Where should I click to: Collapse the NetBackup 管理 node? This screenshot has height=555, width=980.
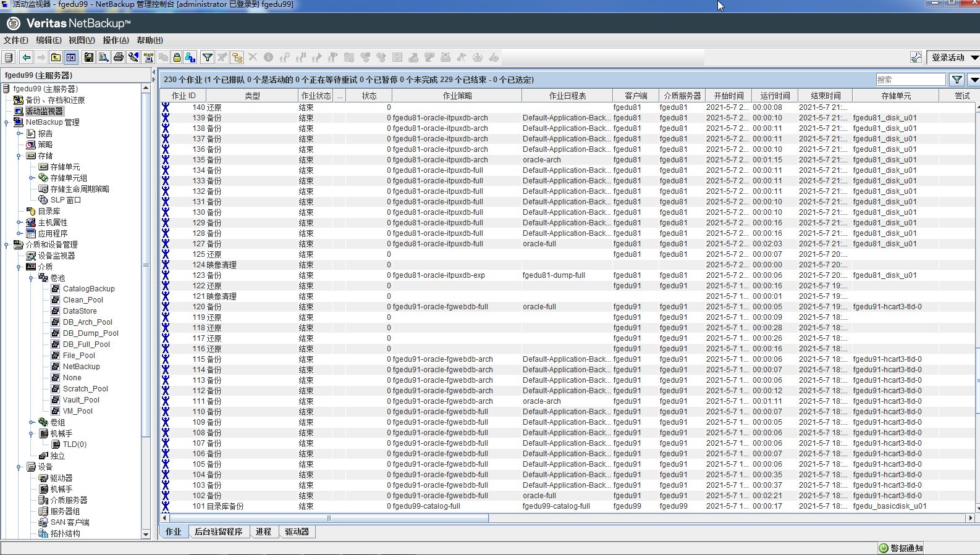[x=7, y=122]
